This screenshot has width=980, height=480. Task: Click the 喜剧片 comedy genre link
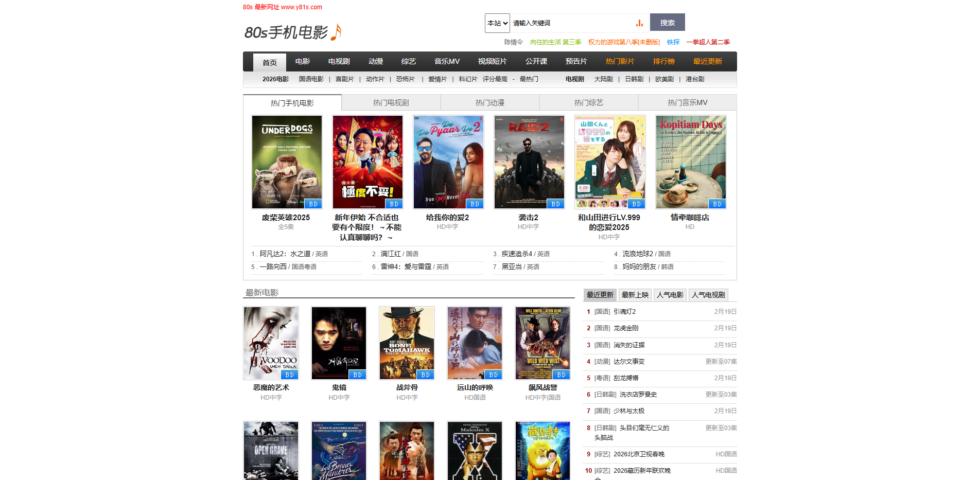tap(344, 79)
